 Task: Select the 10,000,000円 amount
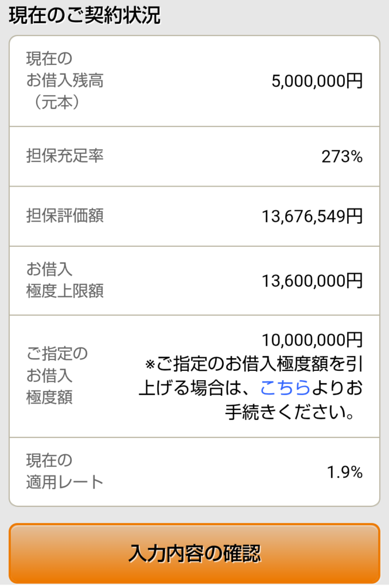[x=312, y=340]
